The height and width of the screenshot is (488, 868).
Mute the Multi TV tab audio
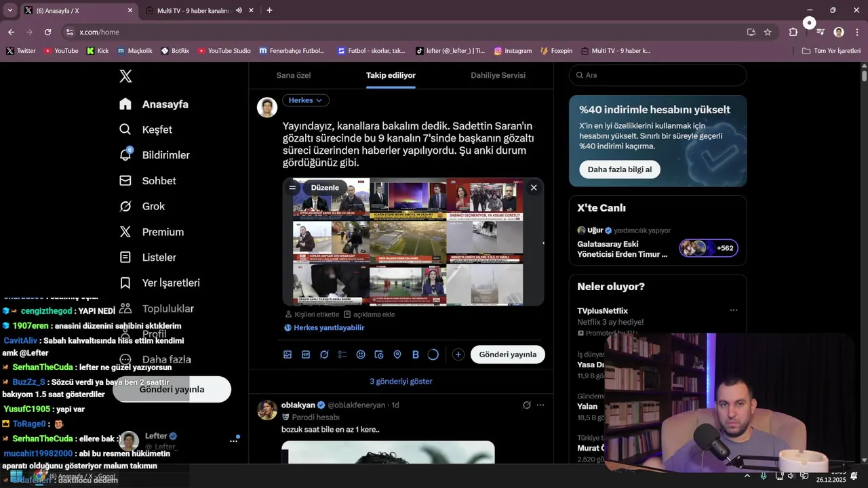point(239,10)
